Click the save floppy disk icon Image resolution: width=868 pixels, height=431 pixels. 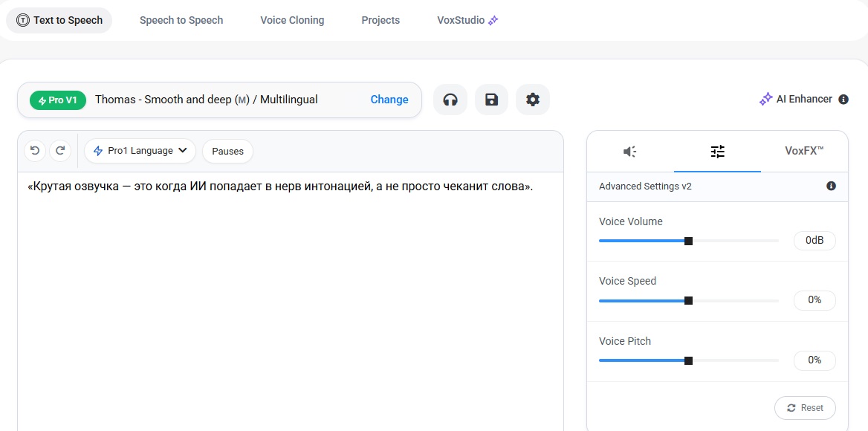coord(491,100)
